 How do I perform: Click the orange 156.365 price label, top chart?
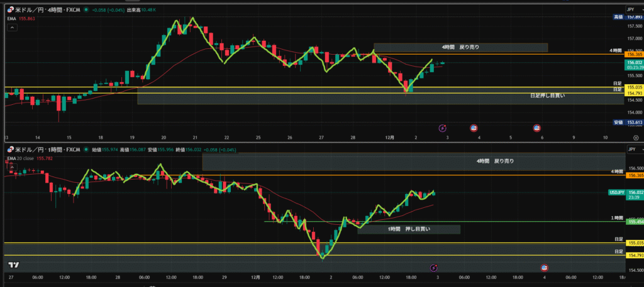point(632,55)
